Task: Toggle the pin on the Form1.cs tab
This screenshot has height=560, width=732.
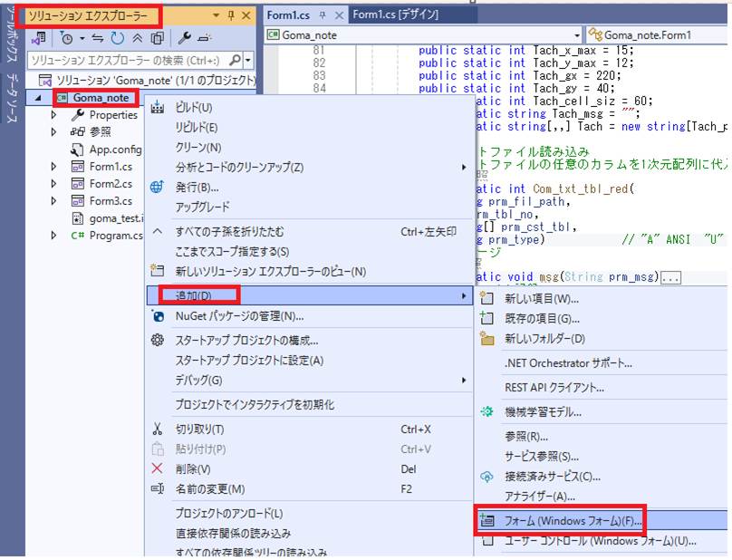Action: [x=323, y=15]
